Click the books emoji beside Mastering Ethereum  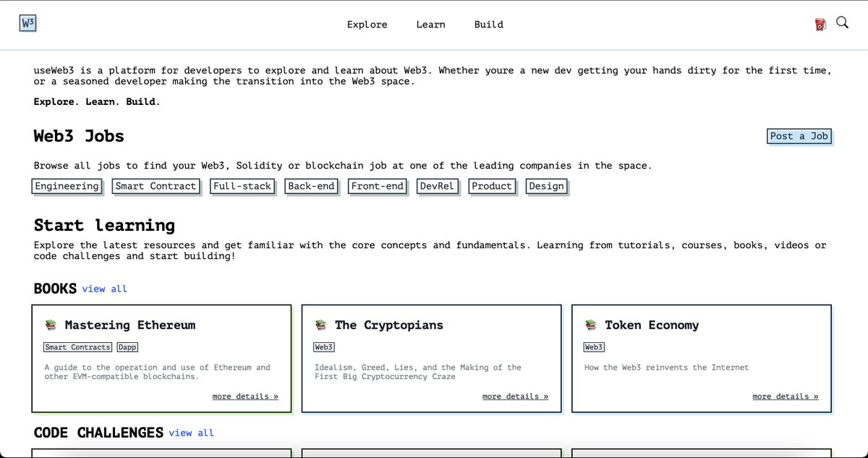[51, 326]
